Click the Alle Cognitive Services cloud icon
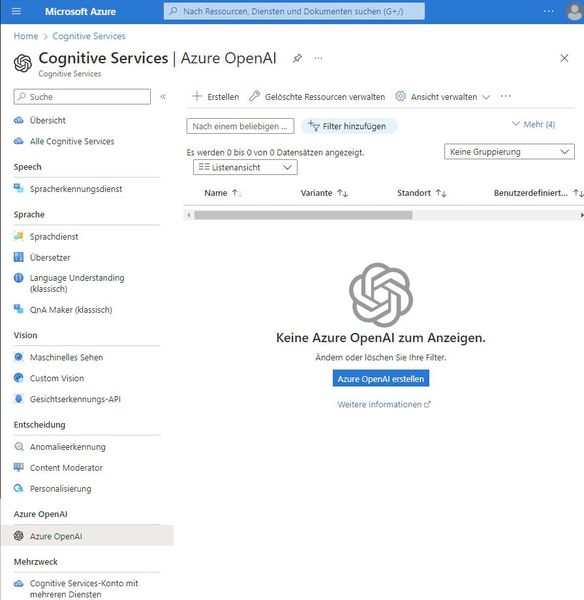The image size is (584, 600). tap(18, 141)
